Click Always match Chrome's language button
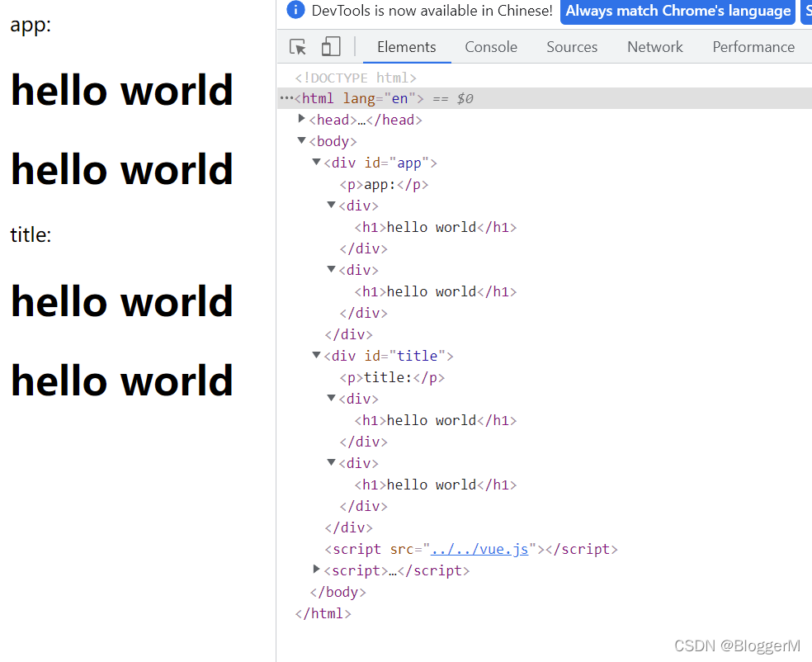Image resolution: width=812 pixels, height=662 pixels. click(677, 11)
